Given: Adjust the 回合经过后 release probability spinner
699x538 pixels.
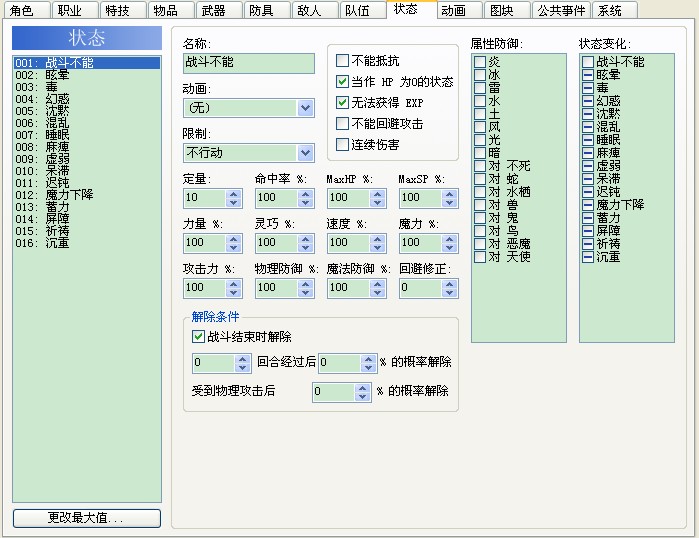Looking at the screenshot, I should click(368, 363).
